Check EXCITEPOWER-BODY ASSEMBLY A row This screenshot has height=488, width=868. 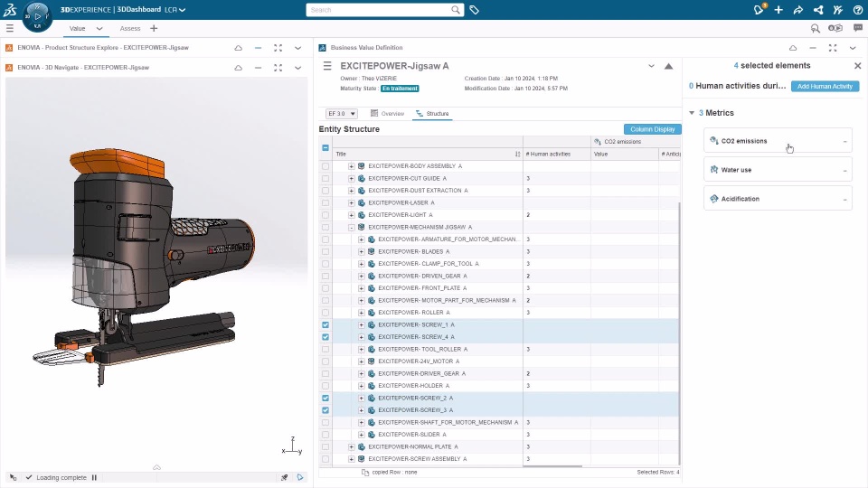(325, 166)
